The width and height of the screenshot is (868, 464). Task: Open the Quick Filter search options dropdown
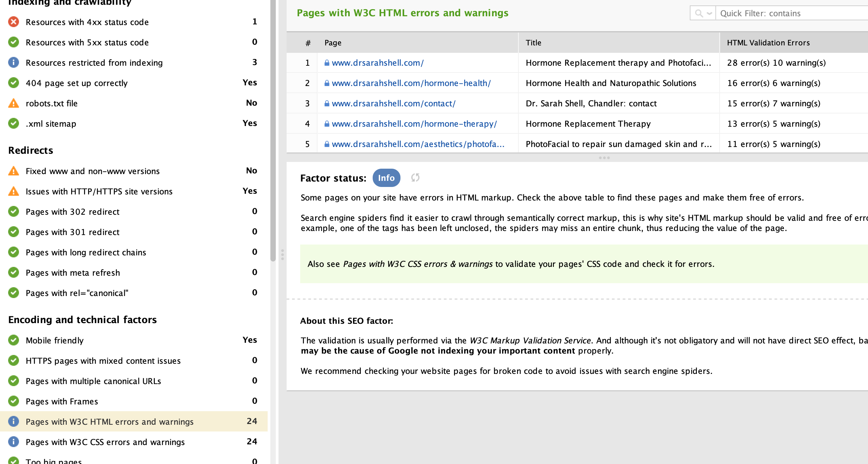(x=703, y=13)
